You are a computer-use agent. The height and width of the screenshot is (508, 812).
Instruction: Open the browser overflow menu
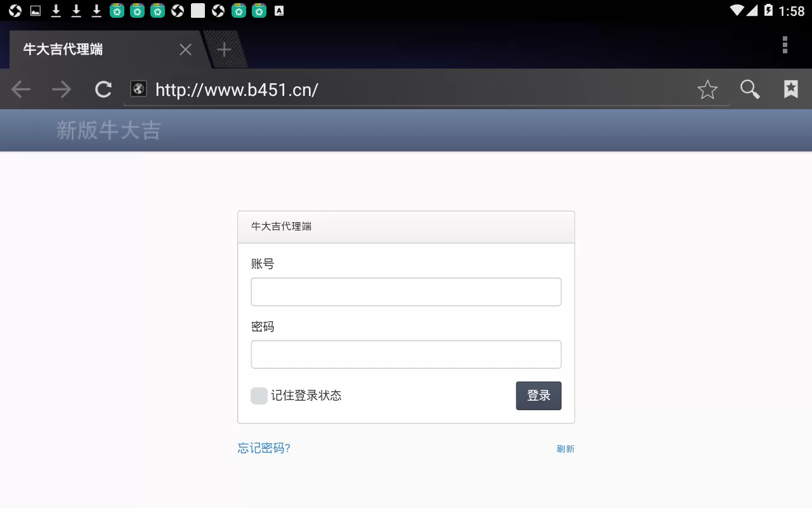click(785, 46)
